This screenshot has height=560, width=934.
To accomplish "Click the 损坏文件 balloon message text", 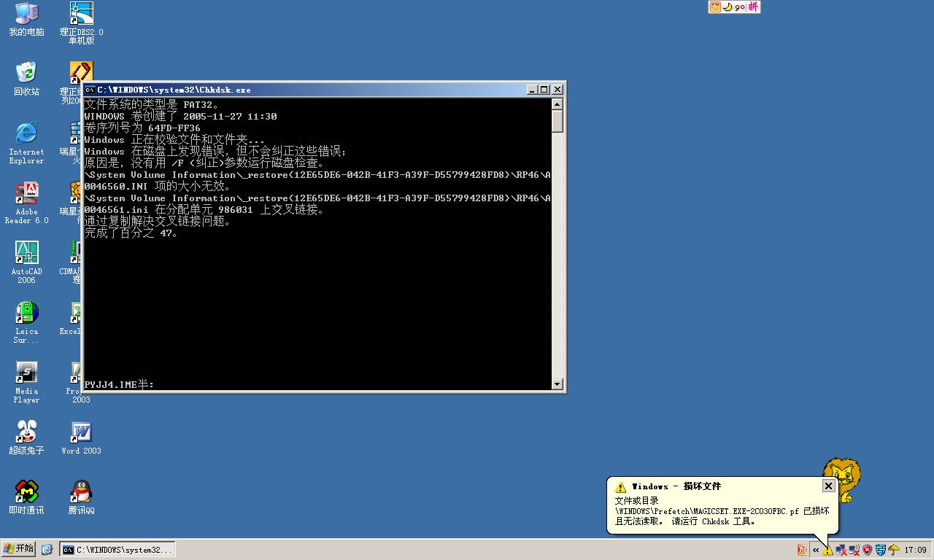I will pyautogui.click(x=722, y=511).
